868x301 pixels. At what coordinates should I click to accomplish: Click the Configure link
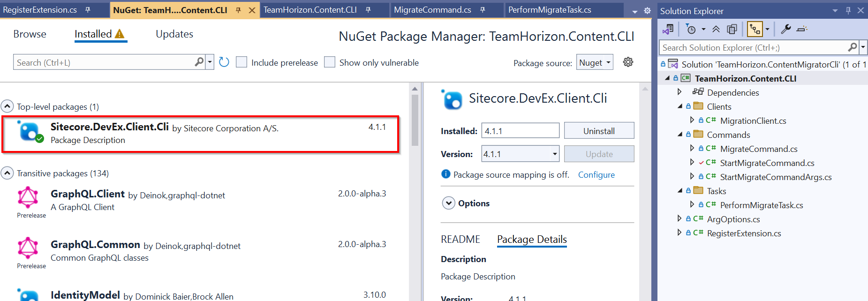[596, 175]
